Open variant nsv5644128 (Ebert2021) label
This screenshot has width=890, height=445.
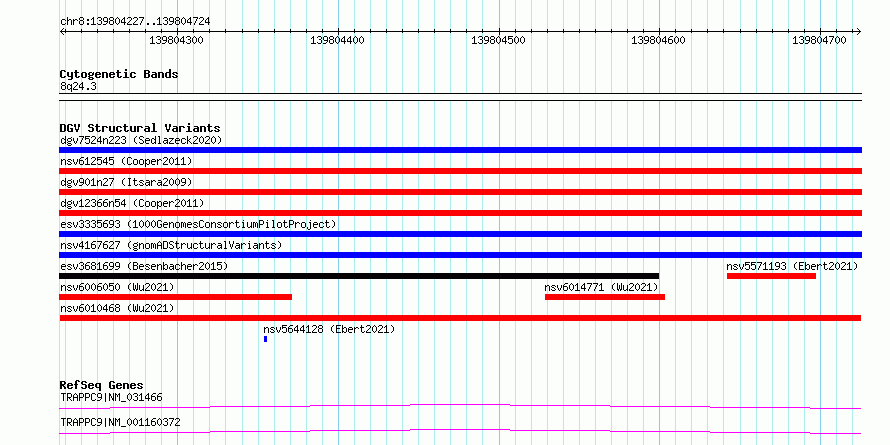[329, 329]
